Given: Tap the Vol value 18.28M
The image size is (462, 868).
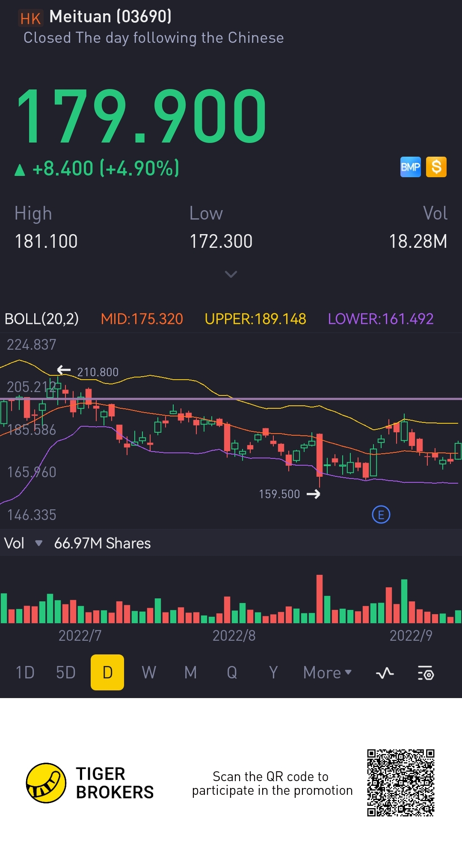Looking at the screenshot, I should 418,241.
